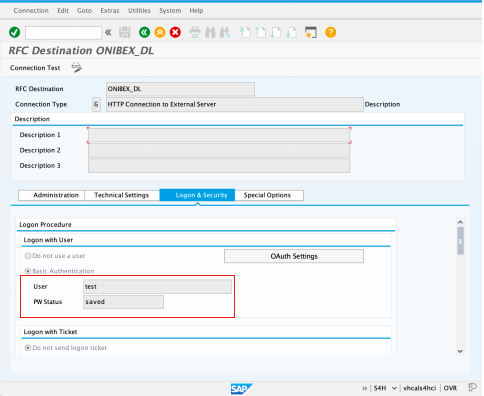
Task: Click the OVR indicator in status bar
Action: click(450, 388)
